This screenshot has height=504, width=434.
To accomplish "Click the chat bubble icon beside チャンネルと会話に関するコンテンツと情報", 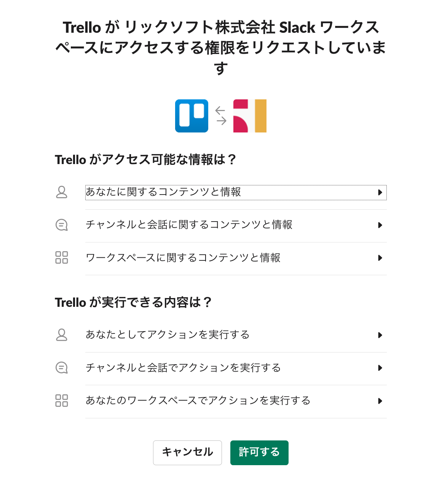I will pyautogui.click(x=62, y=225).
